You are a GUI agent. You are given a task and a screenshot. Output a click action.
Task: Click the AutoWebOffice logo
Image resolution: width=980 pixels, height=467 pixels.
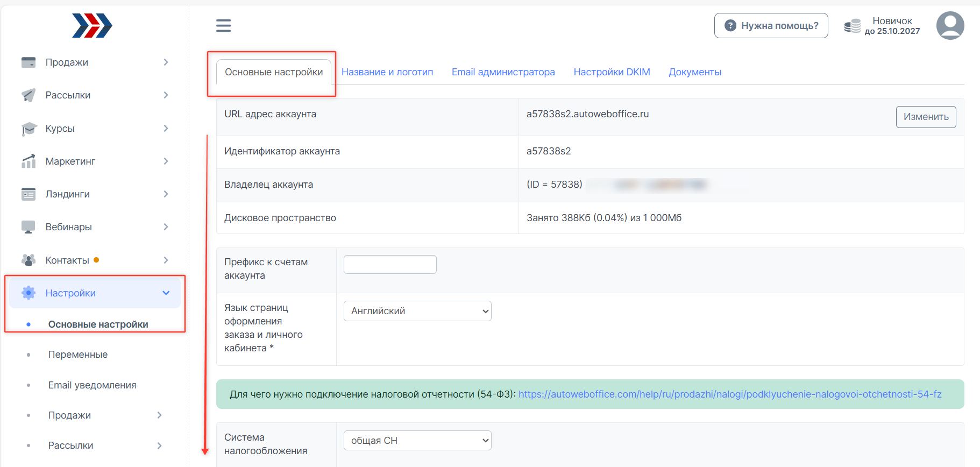click(92, 26)
